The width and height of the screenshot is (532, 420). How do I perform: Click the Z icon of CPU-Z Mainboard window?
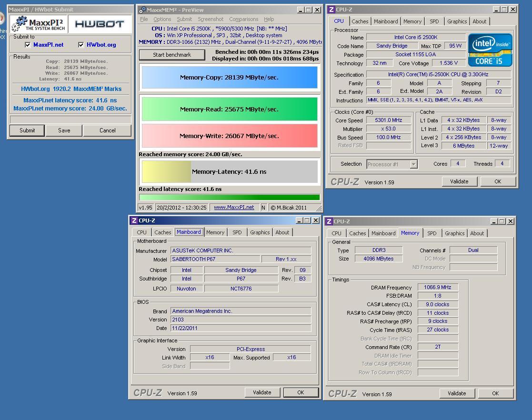(x=134, y=220)
